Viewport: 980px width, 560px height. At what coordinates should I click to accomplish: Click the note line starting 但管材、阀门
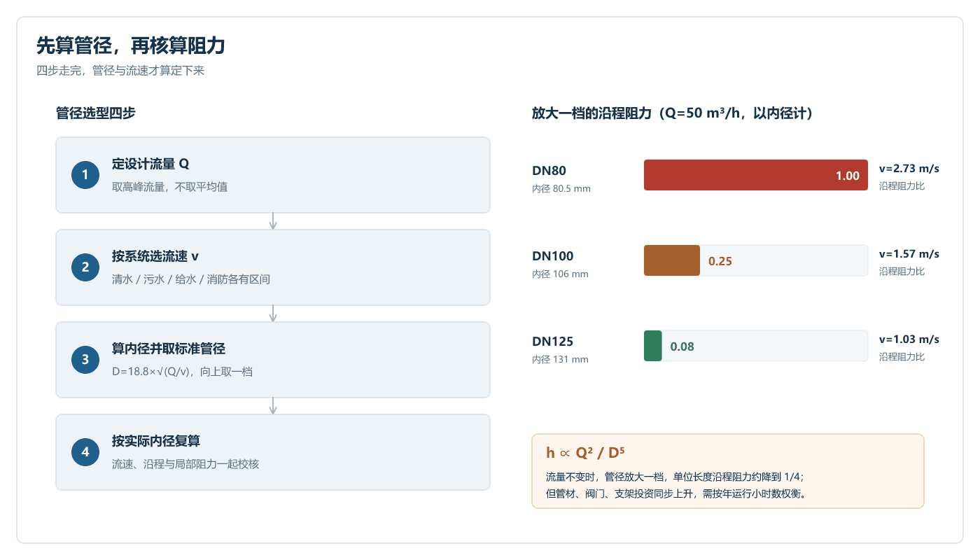[x=677, y=493]
